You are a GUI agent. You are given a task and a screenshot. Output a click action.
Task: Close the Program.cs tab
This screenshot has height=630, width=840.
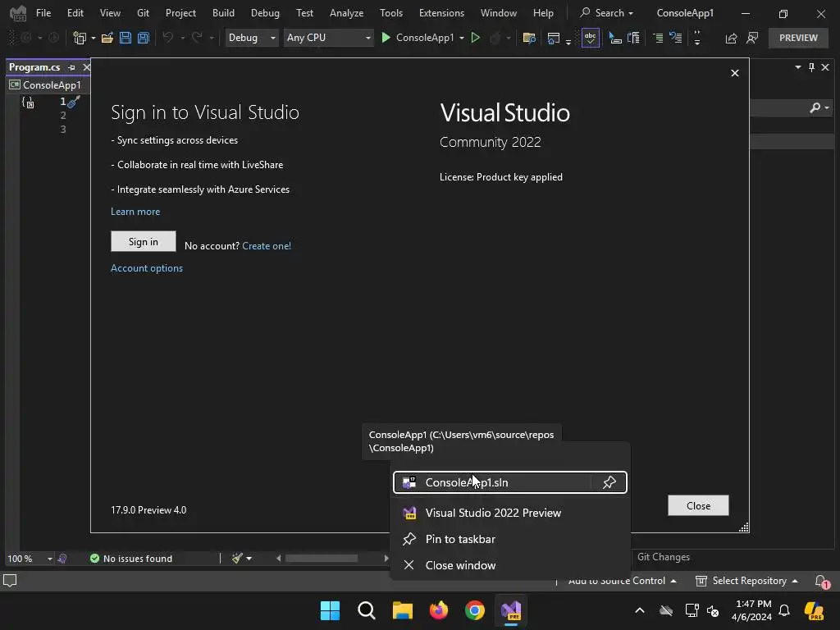pos(86,67)
